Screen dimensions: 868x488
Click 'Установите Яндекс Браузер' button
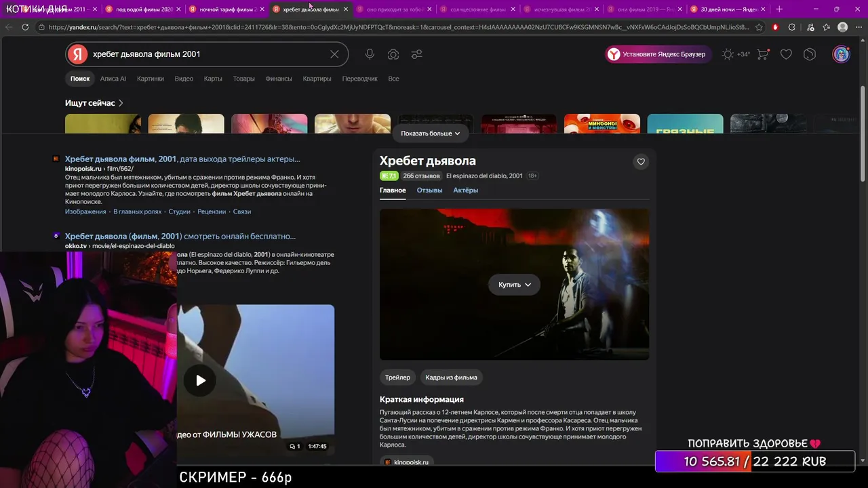pos(658,54)
